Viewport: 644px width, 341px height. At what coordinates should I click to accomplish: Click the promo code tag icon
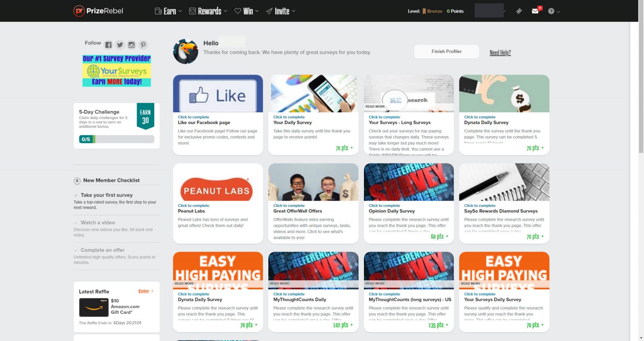pyautogui.click(x=519, y=11)
